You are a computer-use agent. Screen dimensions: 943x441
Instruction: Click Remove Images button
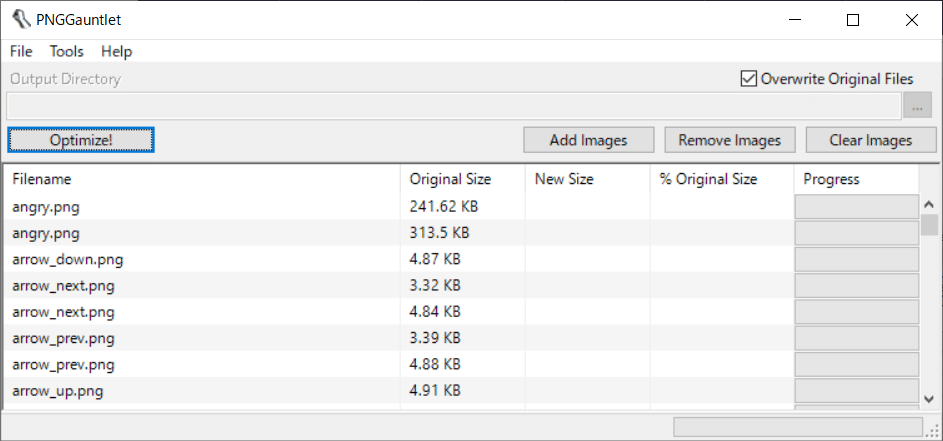click(730, 140)
